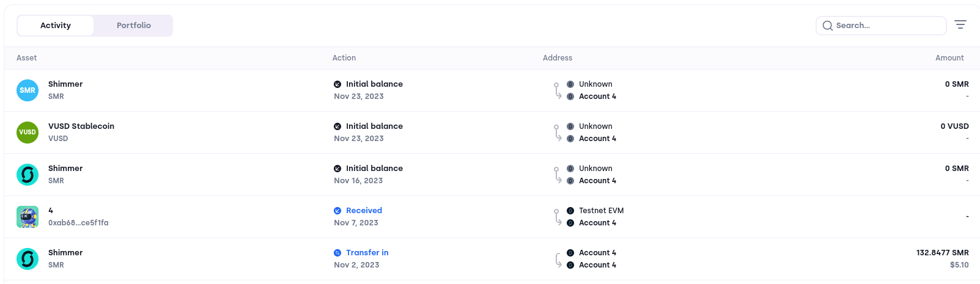This screenshot has width=980, height=284.
Task: Click the Testnet EVM network icon
Action: point(570,211)
